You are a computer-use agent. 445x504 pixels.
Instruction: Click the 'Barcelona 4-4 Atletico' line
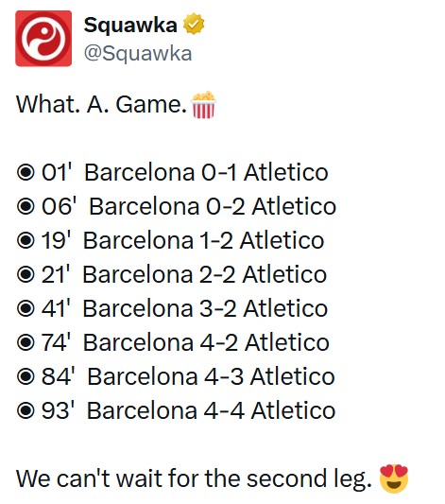[x=212, y=410]
